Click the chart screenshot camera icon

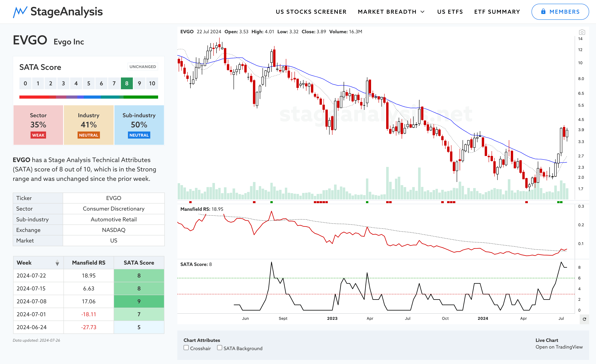(x=582, y=32)
